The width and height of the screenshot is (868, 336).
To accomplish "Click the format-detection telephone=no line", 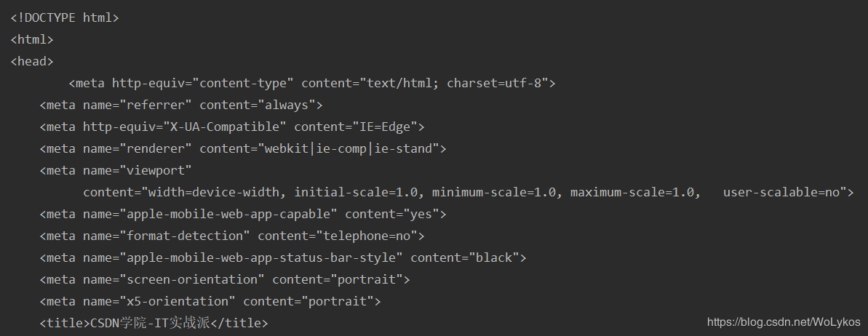I will 232,236.
